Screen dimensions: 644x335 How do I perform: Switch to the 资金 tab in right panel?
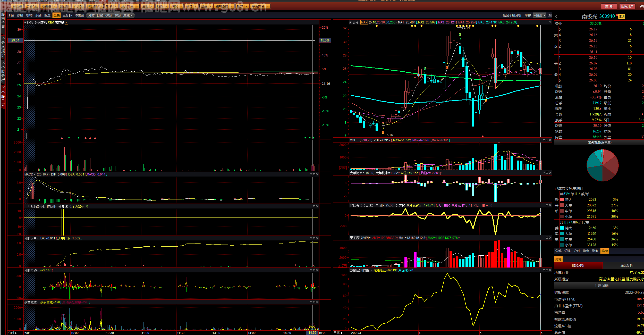586,251
